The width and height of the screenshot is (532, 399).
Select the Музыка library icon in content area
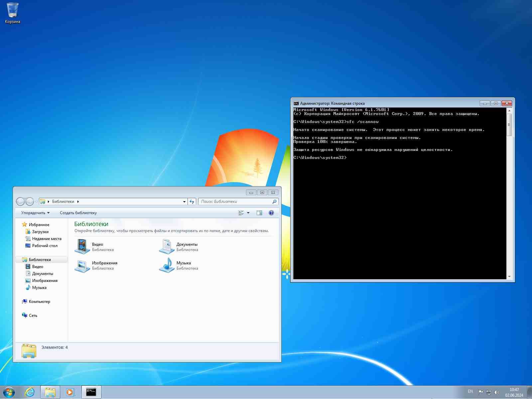coord(166,265)
